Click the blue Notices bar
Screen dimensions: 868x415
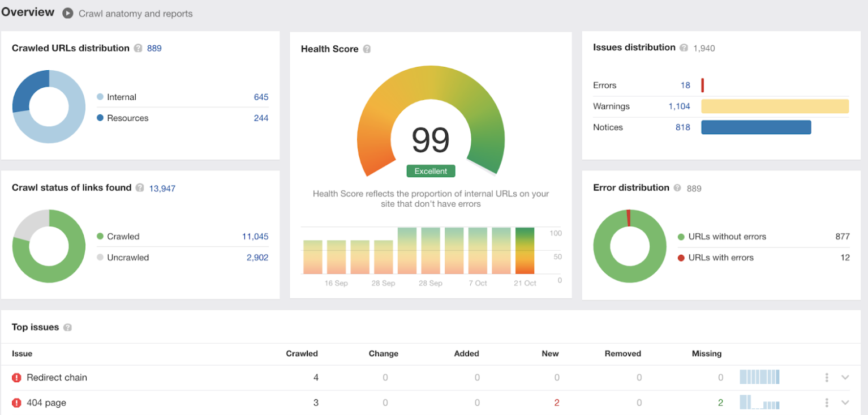(x=756, y=127)
